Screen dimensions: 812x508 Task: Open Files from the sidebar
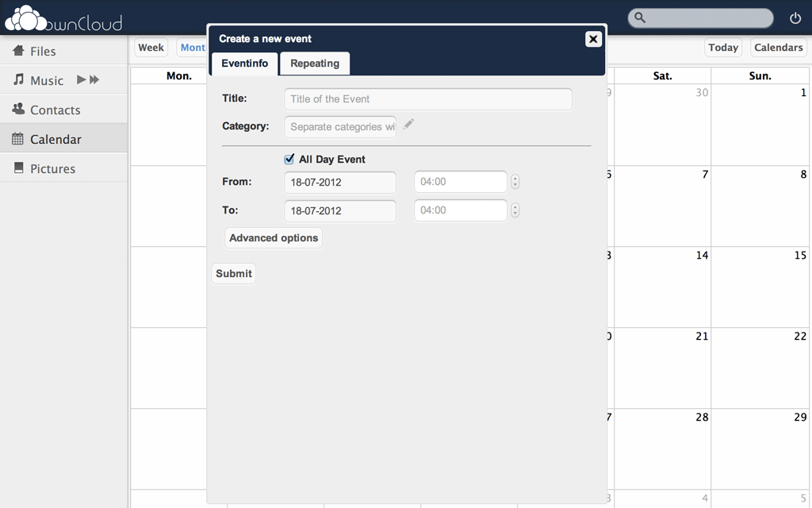(x=43, y=51)
